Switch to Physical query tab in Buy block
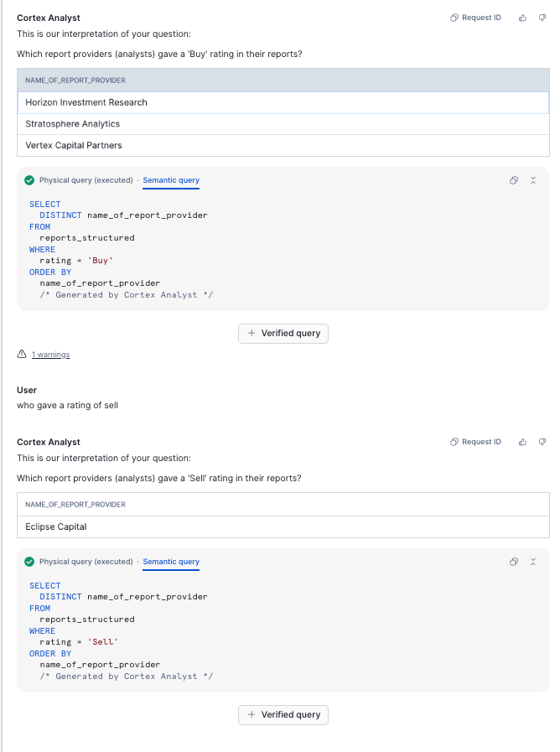Image resolution: width=560 pixels, height=752 pixels. [x=86, y=180]
